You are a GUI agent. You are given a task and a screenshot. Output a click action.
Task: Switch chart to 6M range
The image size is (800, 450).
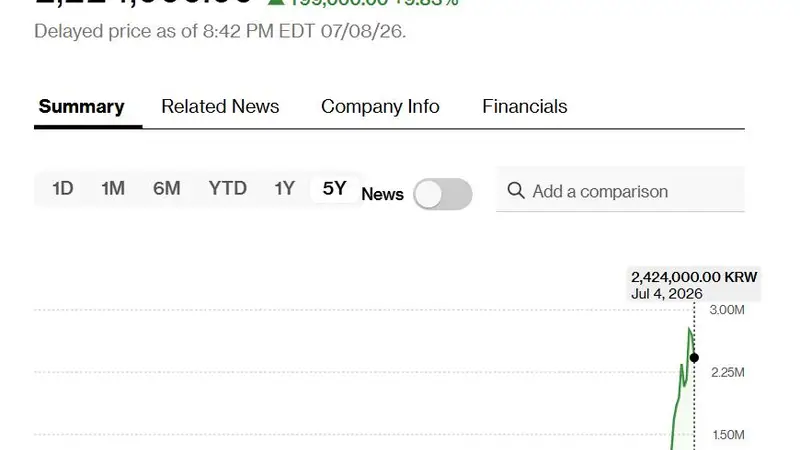tap(167, 188)
